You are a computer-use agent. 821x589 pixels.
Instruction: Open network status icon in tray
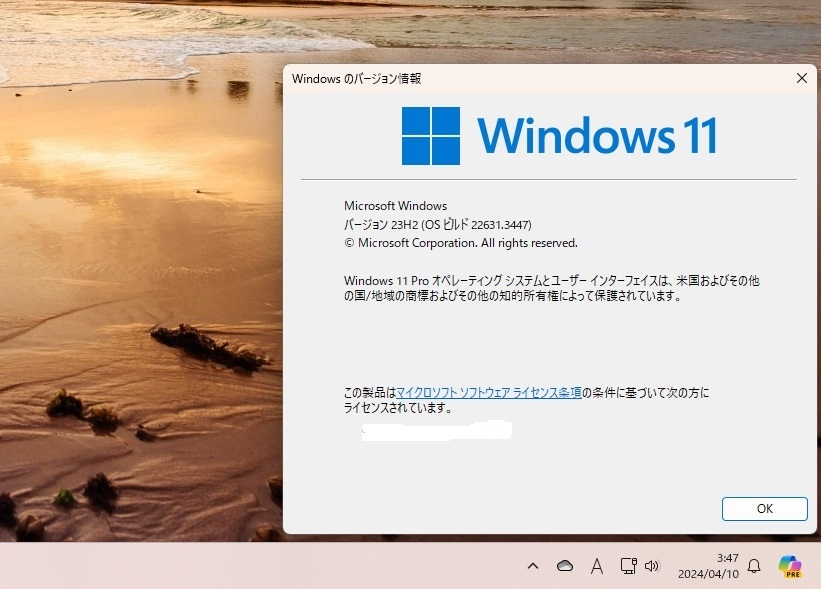coord(628,566)
